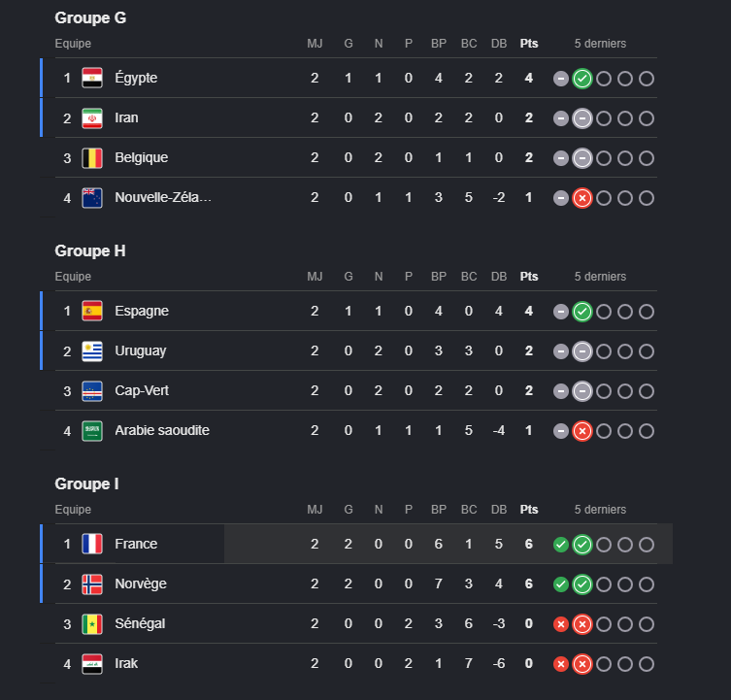Click the 5 derniers header in Groupe I
The height and width of the screenshot is (700, 731).
(x=600, y=510)
